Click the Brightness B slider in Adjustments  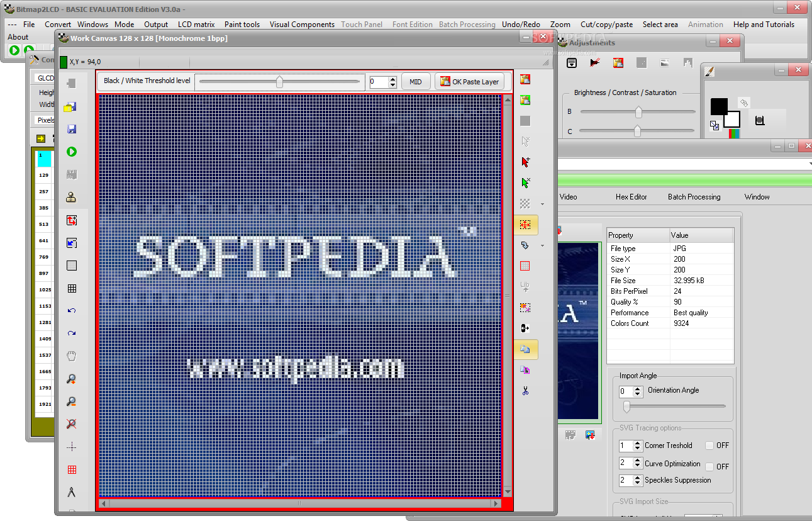pos(638,112)
